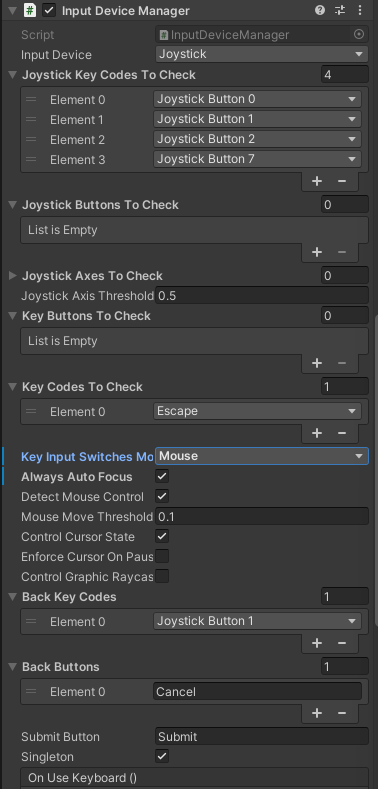Click Key Input Switches Mode label

pos(87,456)
